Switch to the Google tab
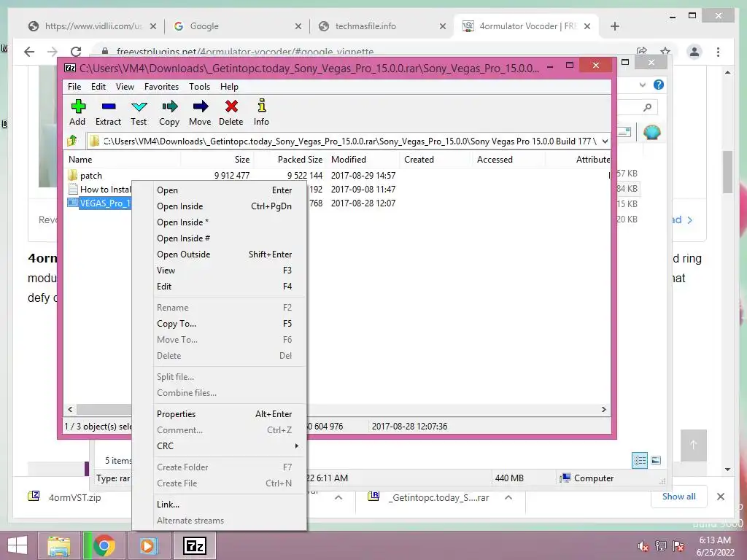Image resolution: width=747 pixels, height=560 pixels. [x=237, y=26]
